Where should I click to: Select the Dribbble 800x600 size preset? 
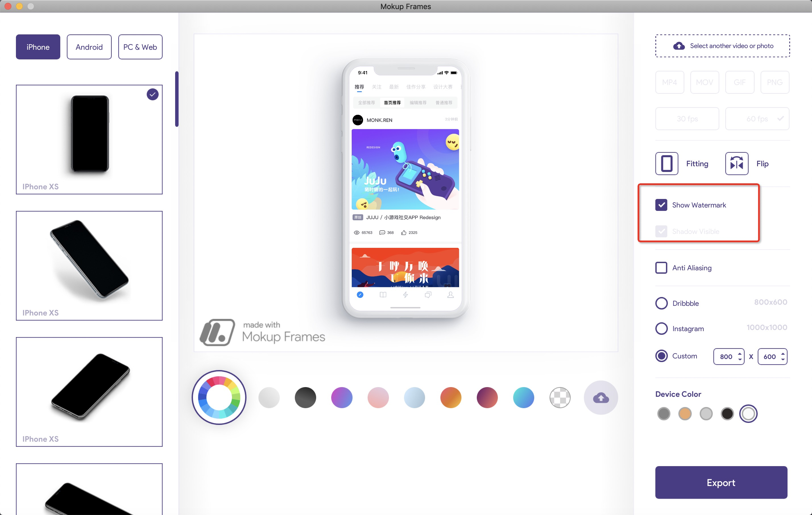tap(661, 303)
